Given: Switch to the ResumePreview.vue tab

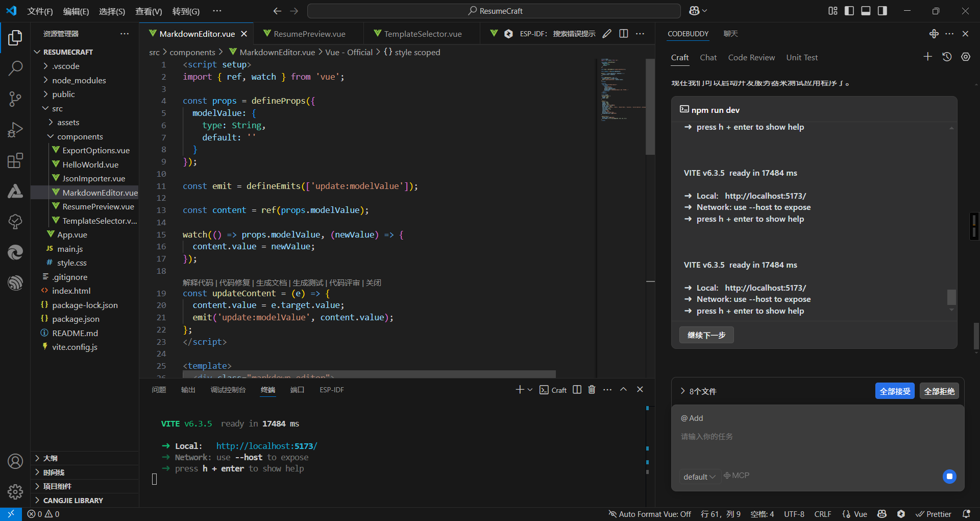Looking at the screenshot, I should (x=309, y=34).
